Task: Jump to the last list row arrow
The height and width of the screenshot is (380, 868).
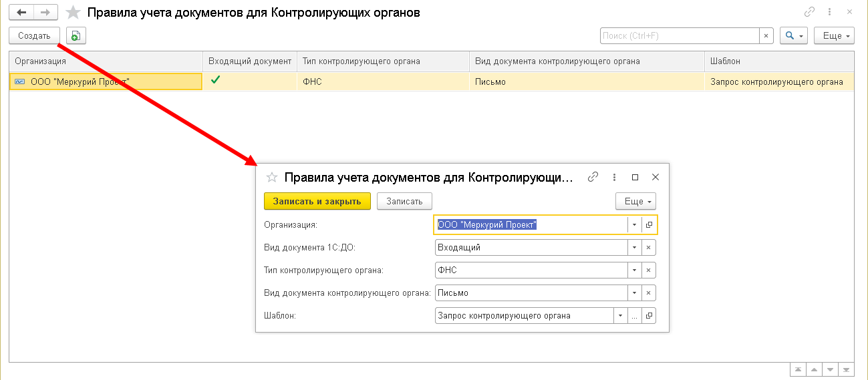Action: coord(847,369)
